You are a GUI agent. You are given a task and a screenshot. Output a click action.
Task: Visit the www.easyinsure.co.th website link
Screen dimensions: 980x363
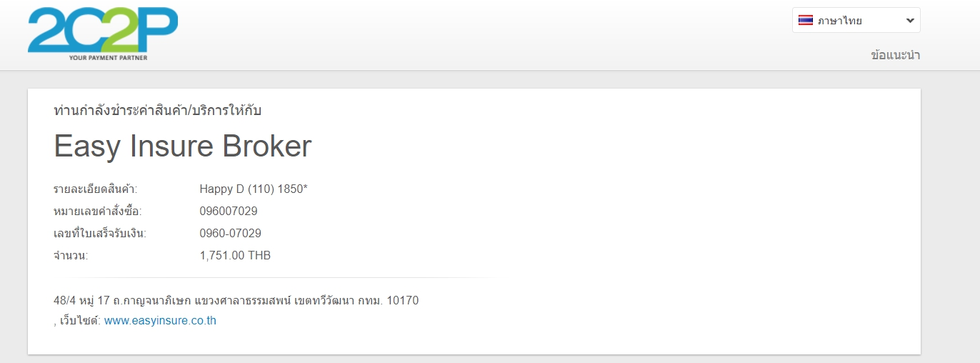[x=160, y=321]
